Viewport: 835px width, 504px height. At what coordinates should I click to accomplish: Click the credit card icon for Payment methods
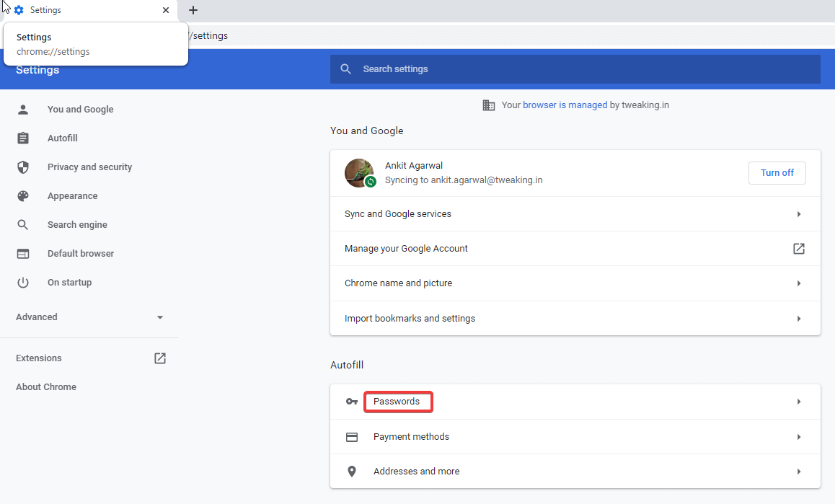point(352,437)
